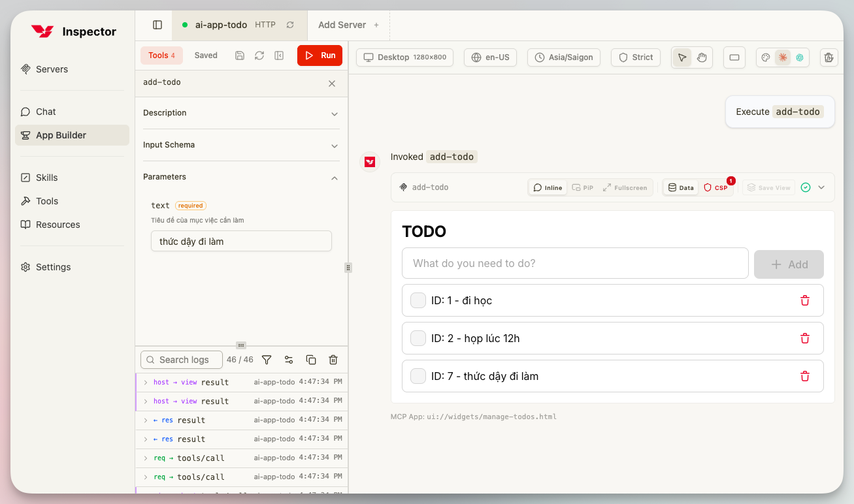Clear logs with trash icon
This screenshot has height=504, width=854.
tap(333, 360)
